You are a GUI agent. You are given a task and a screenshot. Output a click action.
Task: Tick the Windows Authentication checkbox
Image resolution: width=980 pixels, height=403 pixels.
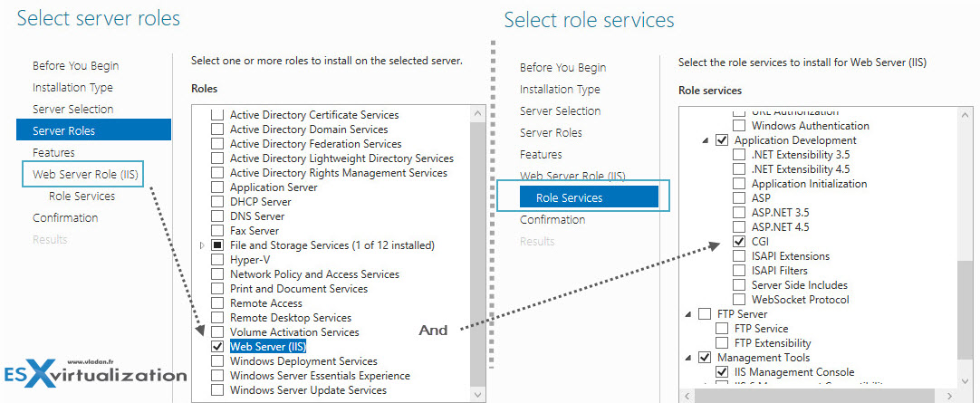coord(739,126)
